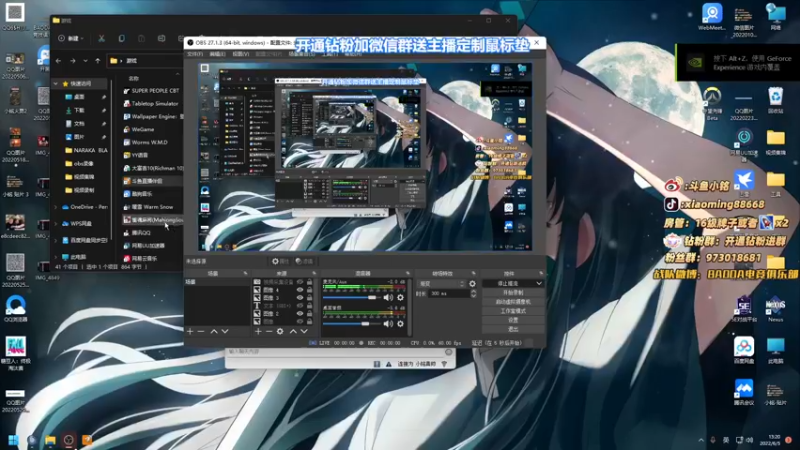
Task: Click the 启动虚拟摄像机 button in OBS
Action: click(513, 302)
